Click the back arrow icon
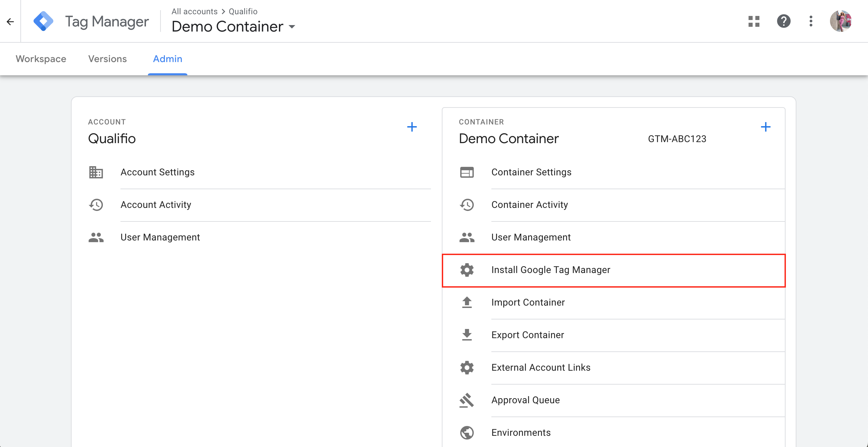Screen dimensions: 868x447 pyautogui.click(x=10, y=22)
